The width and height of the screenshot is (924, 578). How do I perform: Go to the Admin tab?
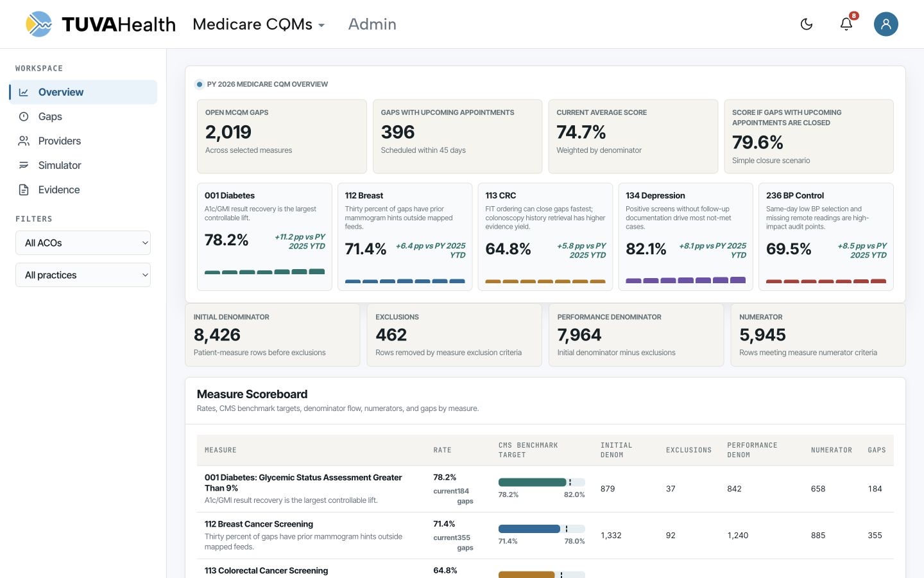[372, 24]
